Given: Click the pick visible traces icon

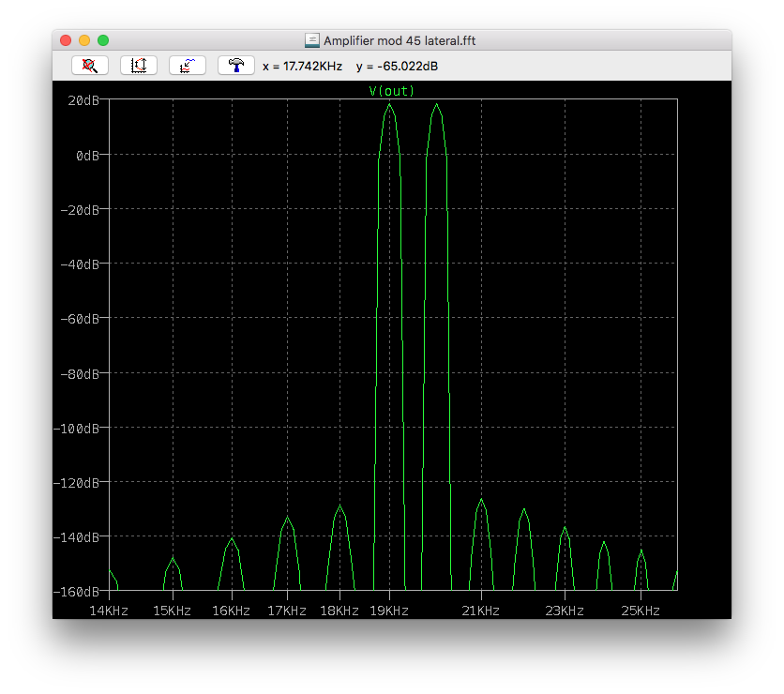Looking at the screenshot, I should [x=188, y=66].
